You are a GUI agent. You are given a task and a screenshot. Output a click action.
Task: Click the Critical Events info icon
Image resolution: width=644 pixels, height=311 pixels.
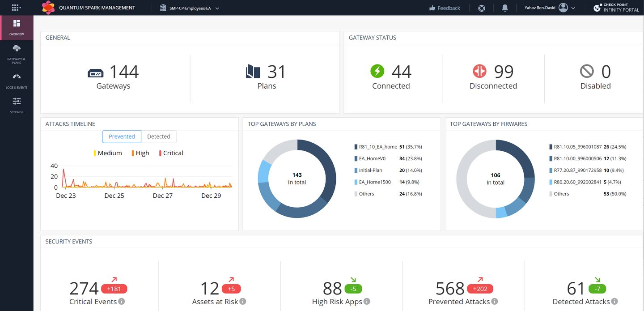(x=121, y=302)
